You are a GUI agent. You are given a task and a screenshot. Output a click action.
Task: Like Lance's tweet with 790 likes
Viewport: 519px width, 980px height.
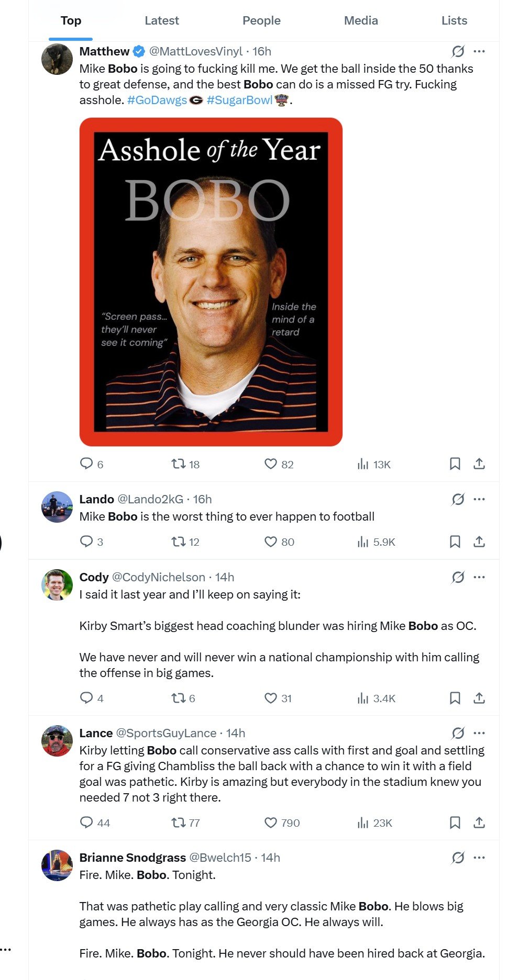click(x=270, y=823)
